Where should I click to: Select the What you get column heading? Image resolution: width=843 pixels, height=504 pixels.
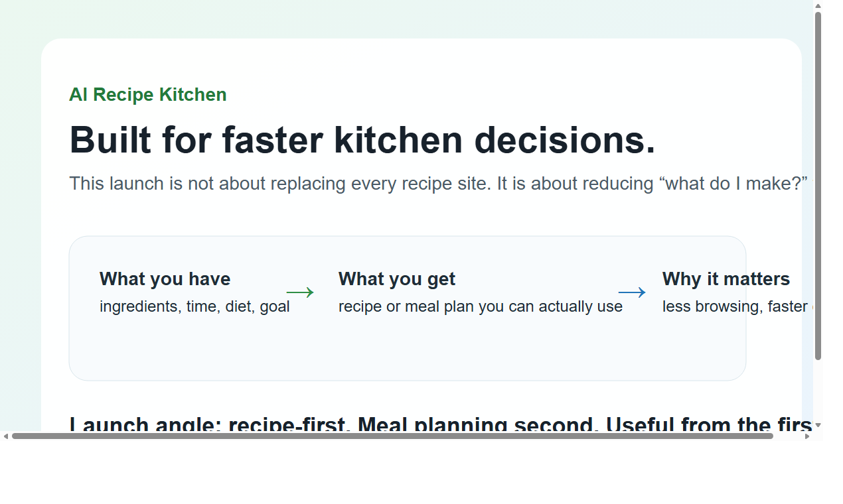397,279
